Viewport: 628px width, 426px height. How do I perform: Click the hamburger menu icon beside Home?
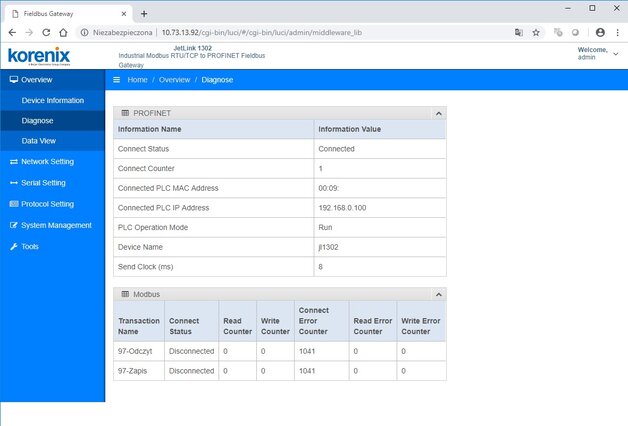pos(117,79)
